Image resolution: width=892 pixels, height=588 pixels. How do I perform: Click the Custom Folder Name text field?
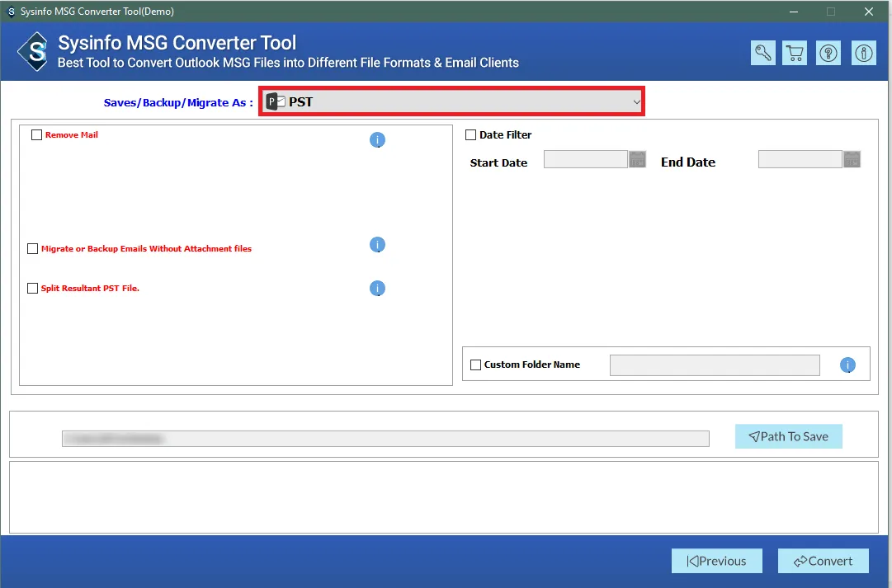coord(714,365)
